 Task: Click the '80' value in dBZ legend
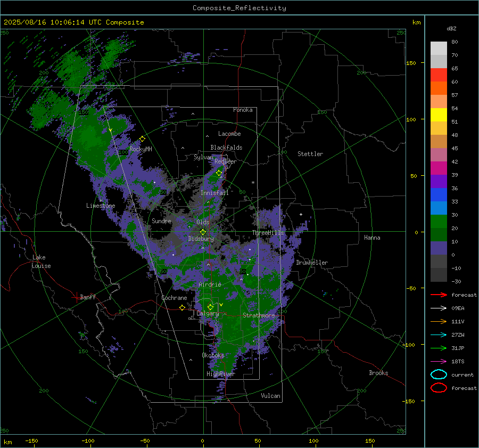[x=455, y=42]
